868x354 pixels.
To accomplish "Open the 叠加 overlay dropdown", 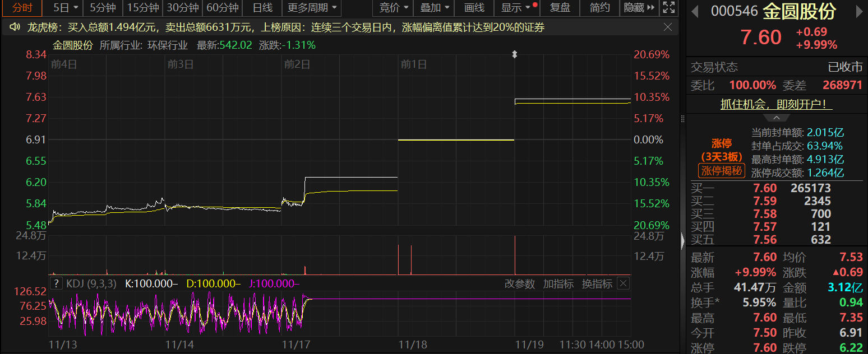I will (x=435, y=8).
